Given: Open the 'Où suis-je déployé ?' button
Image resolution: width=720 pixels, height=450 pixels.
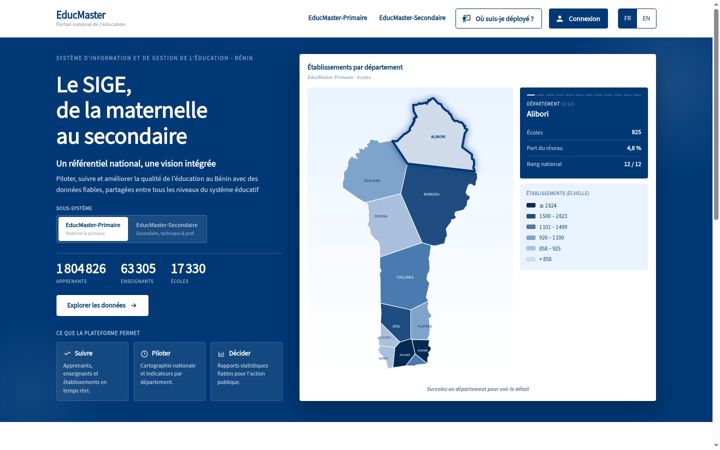Looking at the screenshot, I should pyautogui.click(x=498, y=19).
